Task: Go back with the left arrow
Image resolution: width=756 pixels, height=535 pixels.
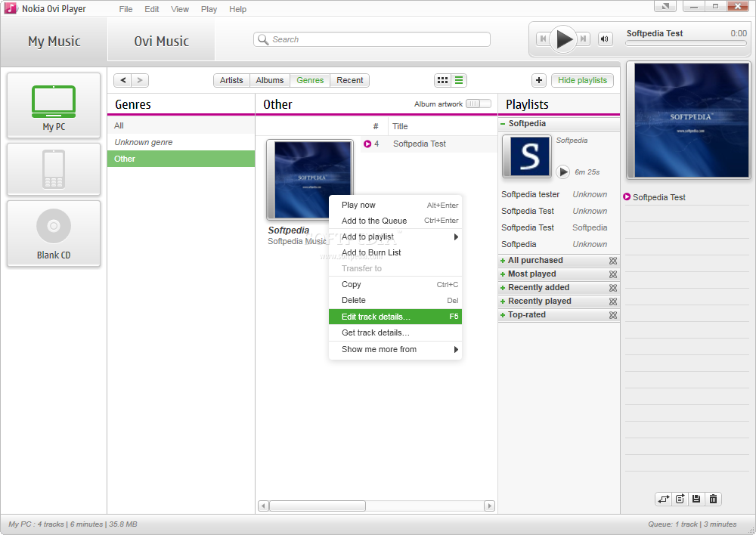Action: tap(123, 80)
